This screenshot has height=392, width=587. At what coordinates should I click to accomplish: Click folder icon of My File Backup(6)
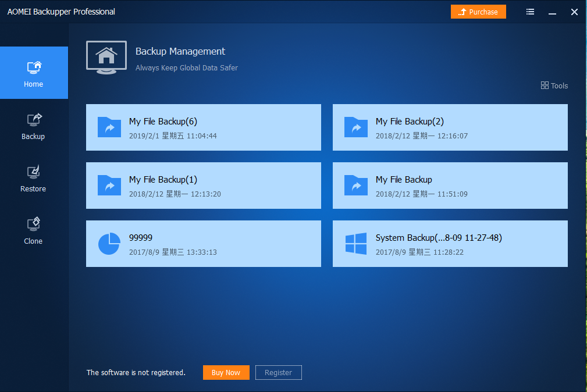109,127
